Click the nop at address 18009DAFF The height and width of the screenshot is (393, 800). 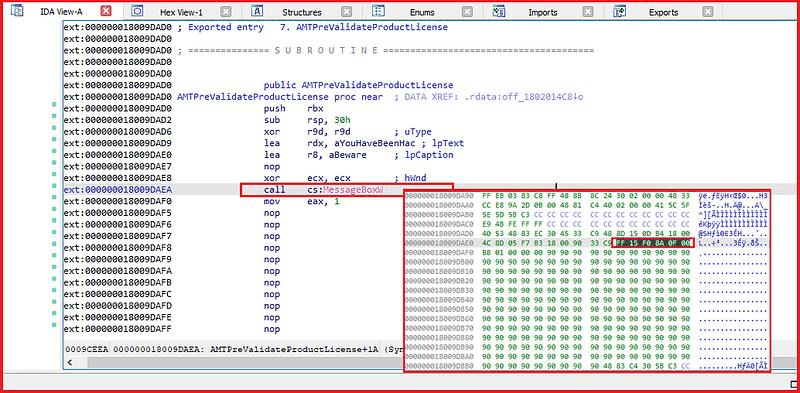pos(272,329)
